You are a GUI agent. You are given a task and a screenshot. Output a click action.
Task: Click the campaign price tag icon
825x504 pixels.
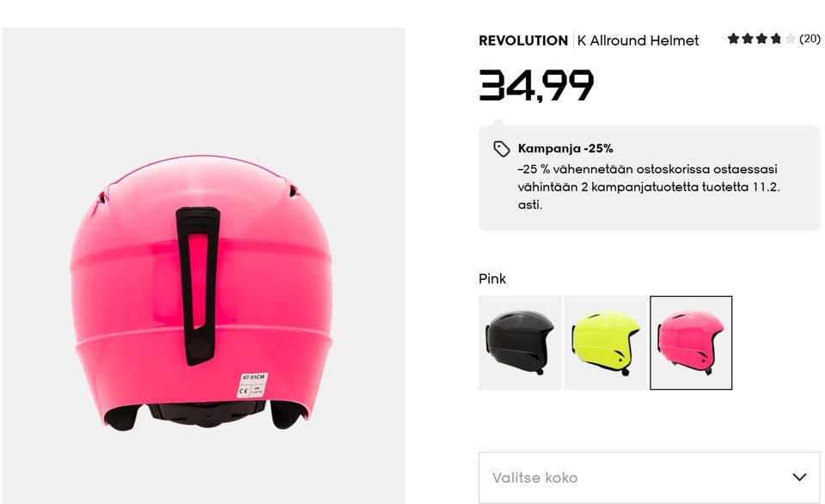[x=502, y=149]
